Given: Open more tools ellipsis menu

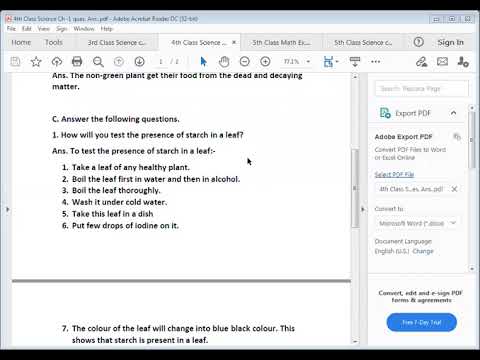Looking at the screenshot, I should click(x=376, y=62).
